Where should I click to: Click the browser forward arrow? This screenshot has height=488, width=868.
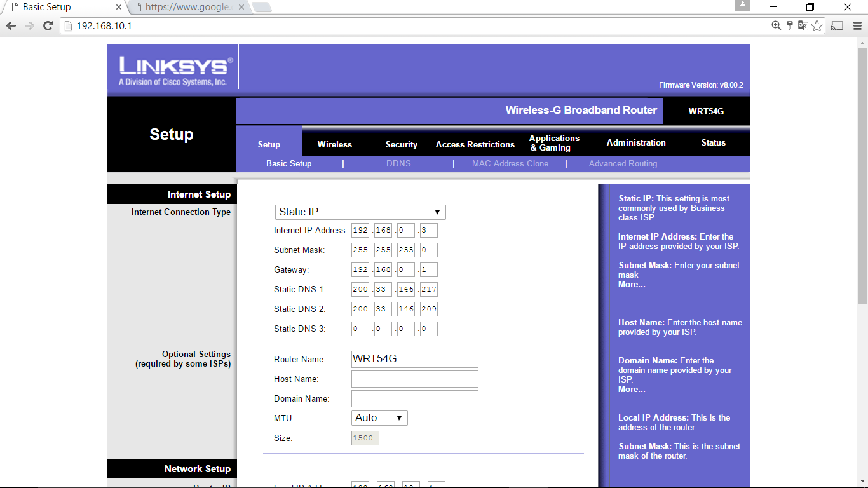[x=29, y=26]
